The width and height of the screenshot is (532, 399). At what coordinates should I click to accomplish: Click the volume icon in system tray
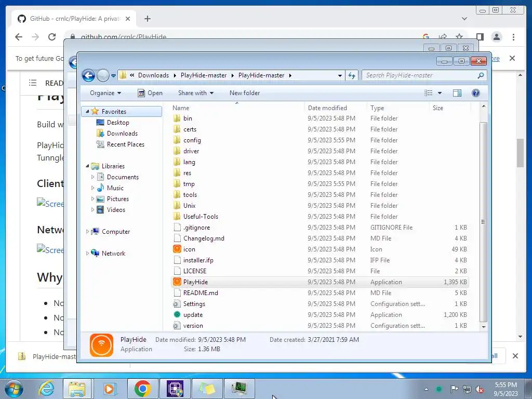click(480, 389)
